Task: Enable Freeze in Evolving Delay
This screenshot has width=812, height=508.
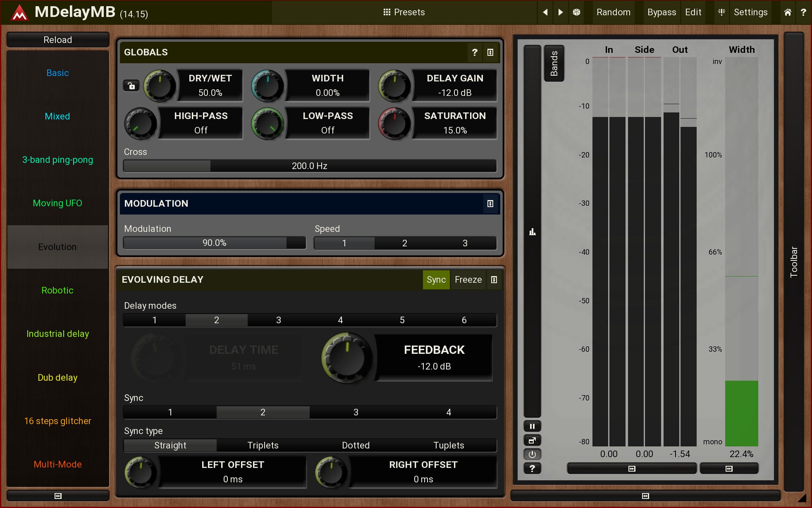Action: click(x=468, y=280)
